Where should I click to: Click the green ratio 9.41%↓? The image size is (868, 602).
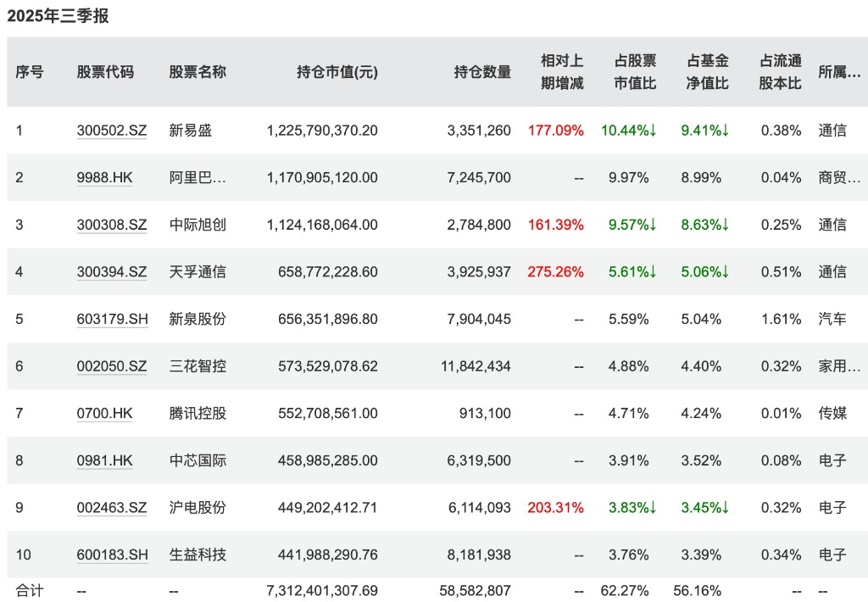click(x=704, y=131)
